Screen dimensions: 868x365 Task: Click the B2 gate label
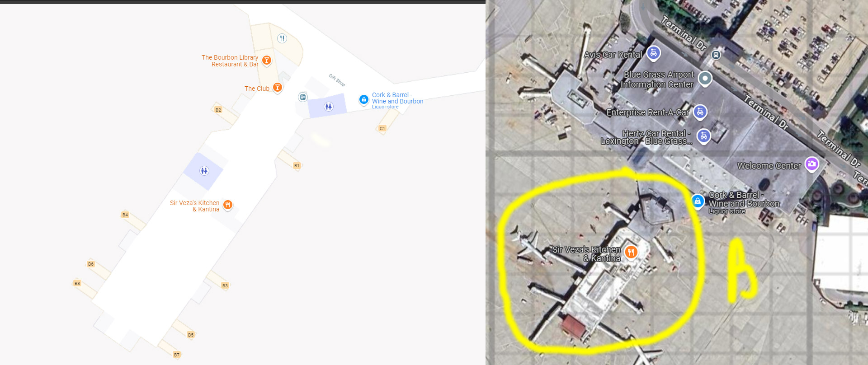(x=218, y=110)
